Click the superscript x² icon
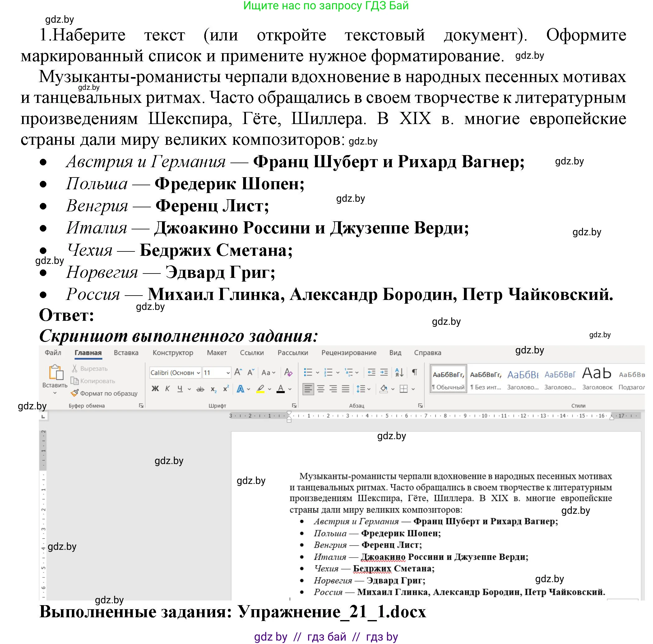Image resolution: width=653 pixels, height=644 pixels. pos(226,388)
